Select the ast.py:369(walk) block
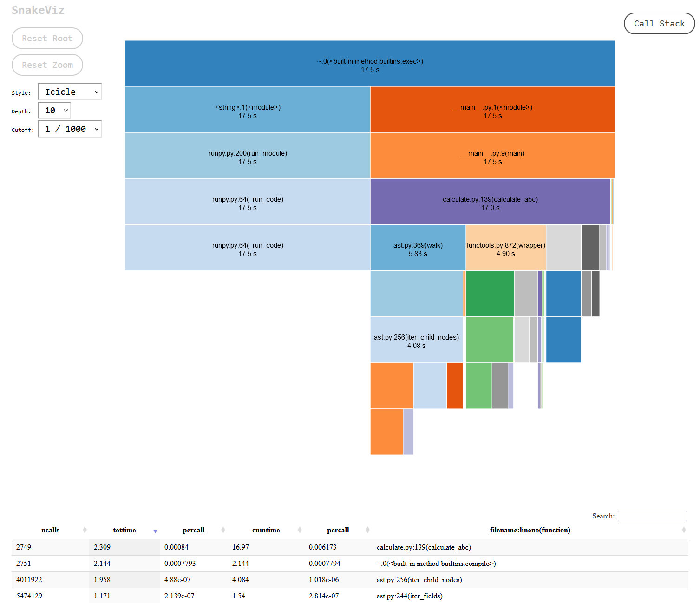The width and height of the screenshot is (700, 603). coord(418,248)
